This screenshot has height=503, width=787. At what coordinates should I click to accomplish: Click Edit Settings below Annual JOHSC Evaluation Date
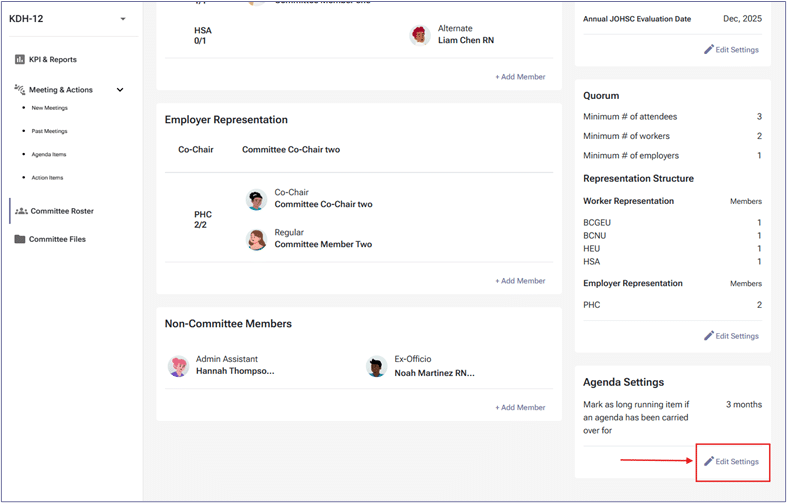click(731, 49)
